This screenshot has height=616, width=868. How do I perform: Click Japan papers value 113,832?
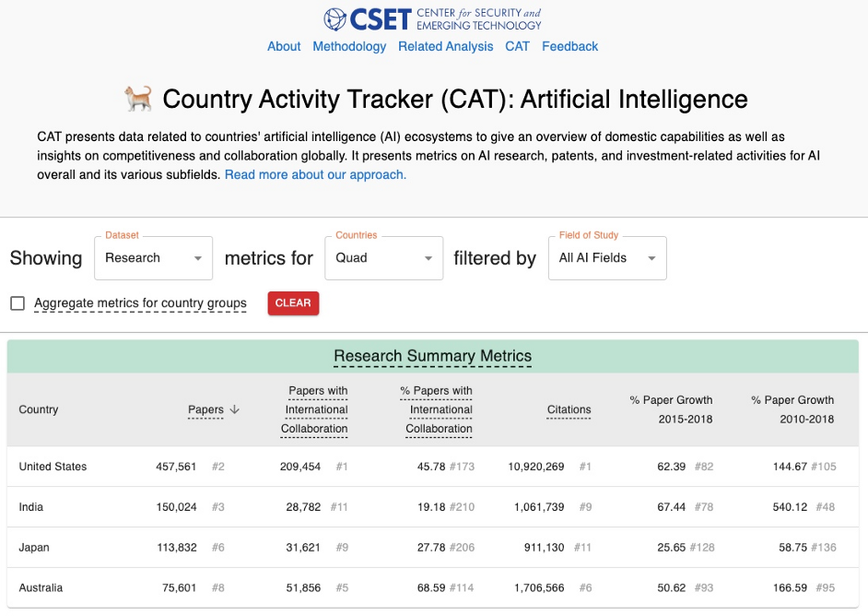pyautogui.click(x=177, y=548)
